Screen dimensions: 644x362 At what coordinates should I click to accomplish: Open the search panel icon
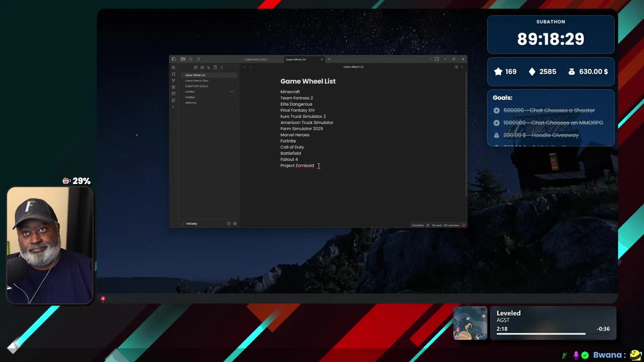click(x=191, y=59)
